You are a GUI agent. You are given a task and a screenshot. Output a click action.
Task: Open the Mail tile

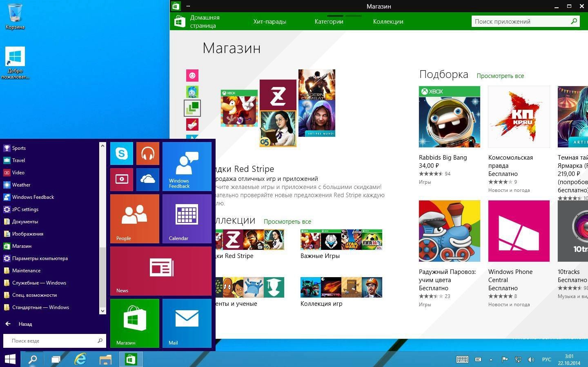click(187, 323)
